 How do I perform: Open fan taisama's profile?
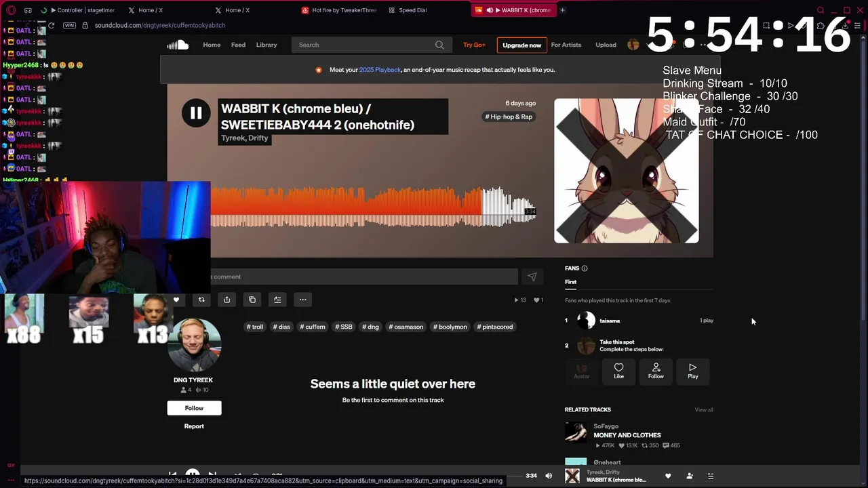tap(610, 321)
